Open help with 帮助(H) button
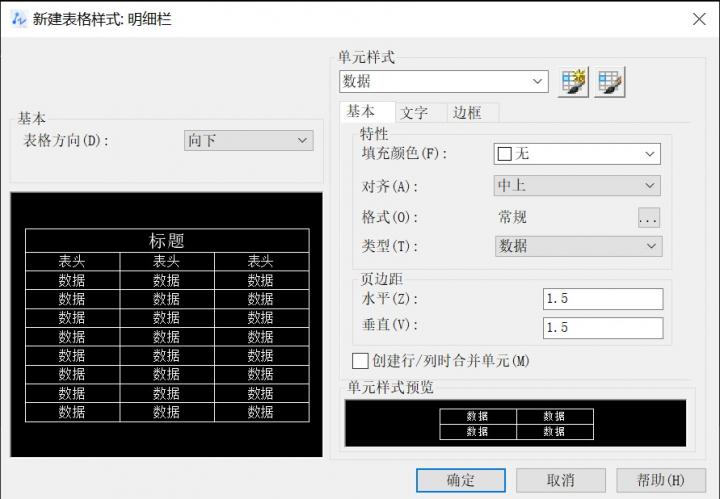Viewport: 720px width, 499px height. click(661, 480)
